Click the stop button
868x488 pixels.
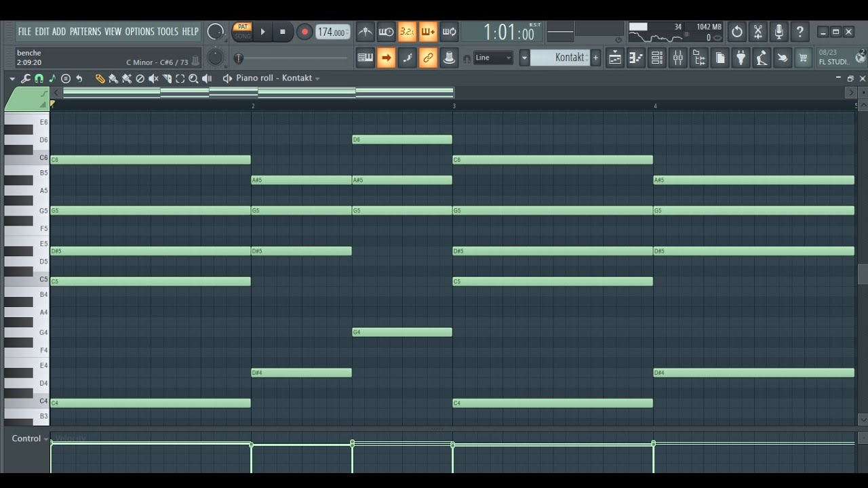point(283,31)
